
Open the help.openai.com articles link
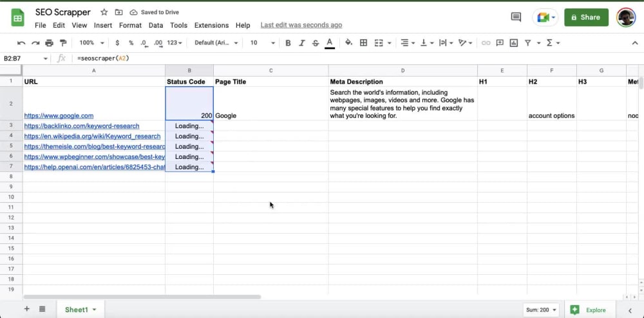tap(95, 167)
